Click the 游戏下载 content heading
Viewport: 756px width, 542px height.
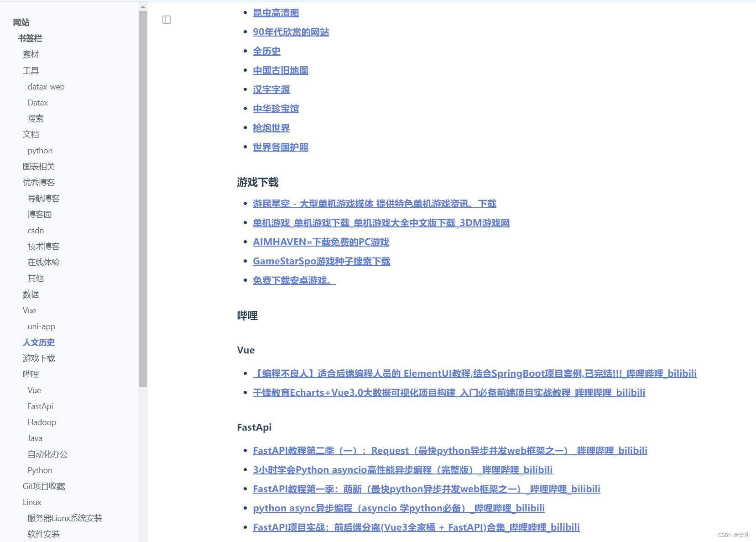[x=258, y=183]
